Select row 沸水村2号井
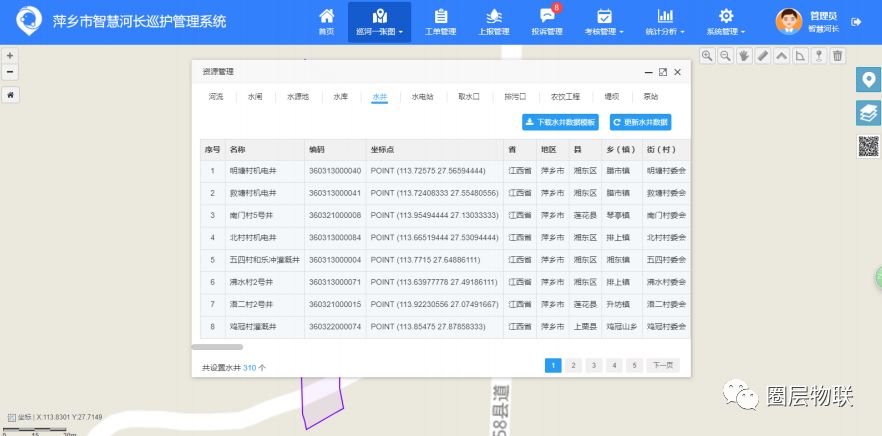Screen dimensions: 882x436 point(445,282)
